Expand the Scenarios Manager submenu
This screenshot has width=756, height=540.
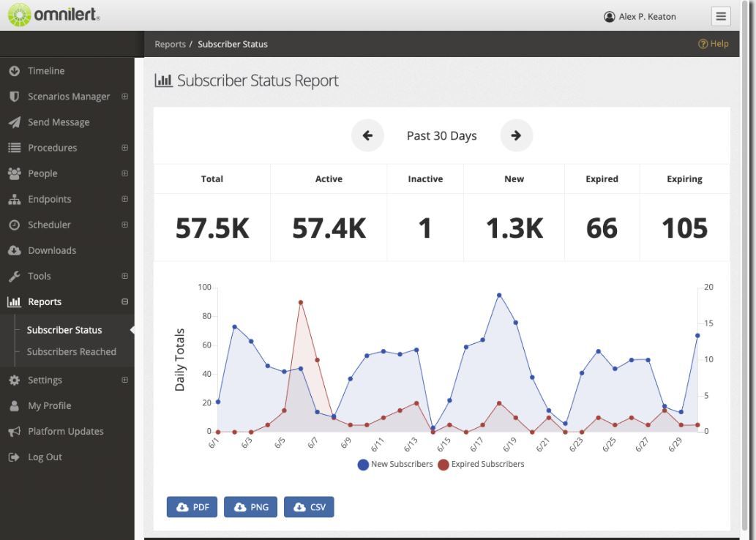pyautogui.click(x=124, y=97)
